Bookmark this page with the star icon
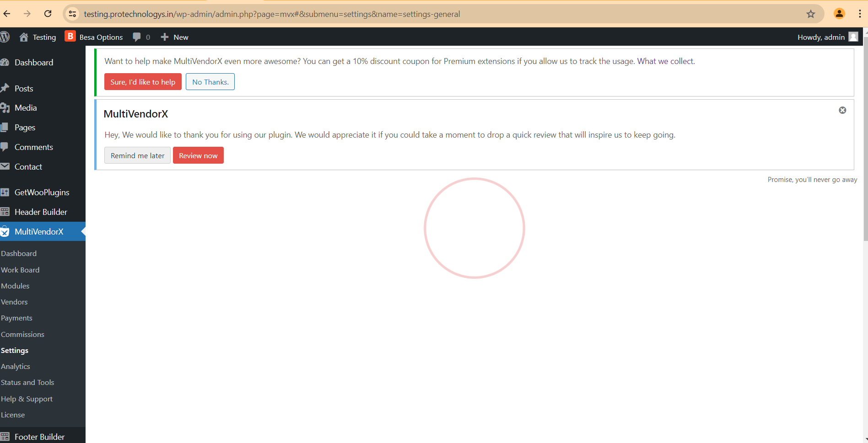The height and width of the screenshot is (443, 868). pos(810,14)
